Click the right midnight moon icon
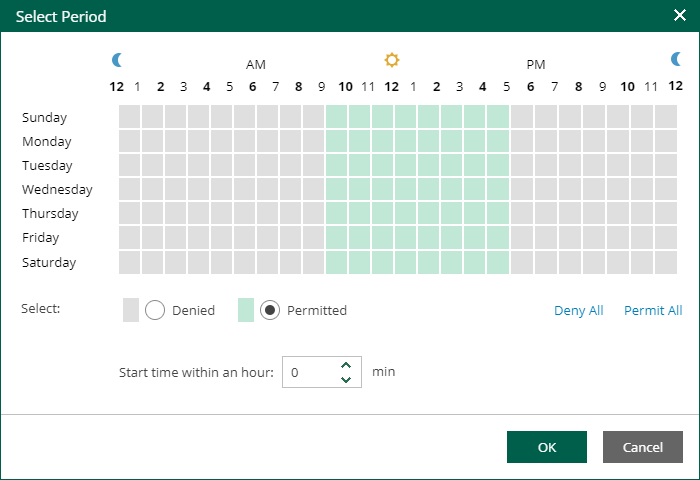Screen dimensions: 700x480 click(676, 61)
